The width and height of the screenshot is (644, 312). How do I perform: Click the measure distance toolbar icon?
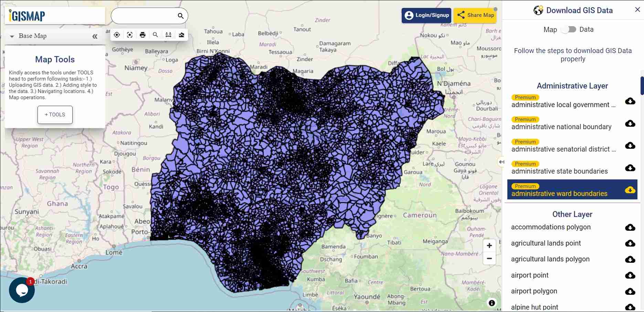click(x=168, y=34)
